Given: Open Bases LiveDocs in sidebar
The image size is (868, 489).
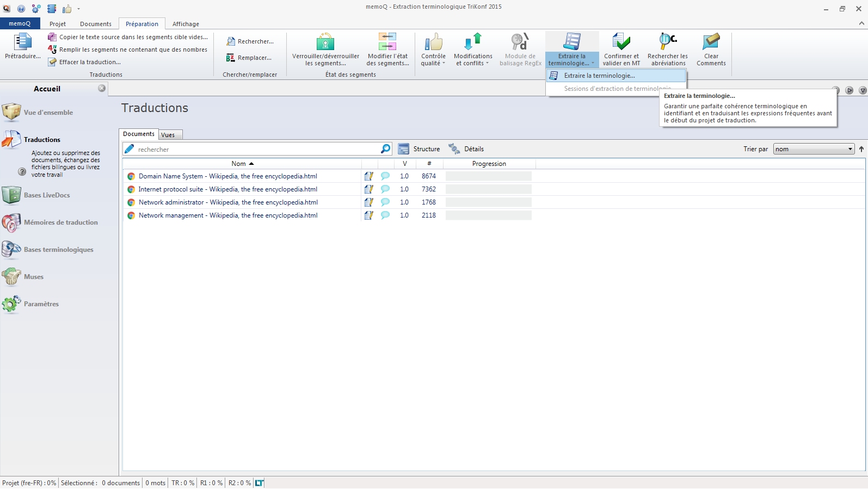Looking at the screenshot, I should point(36,195).
